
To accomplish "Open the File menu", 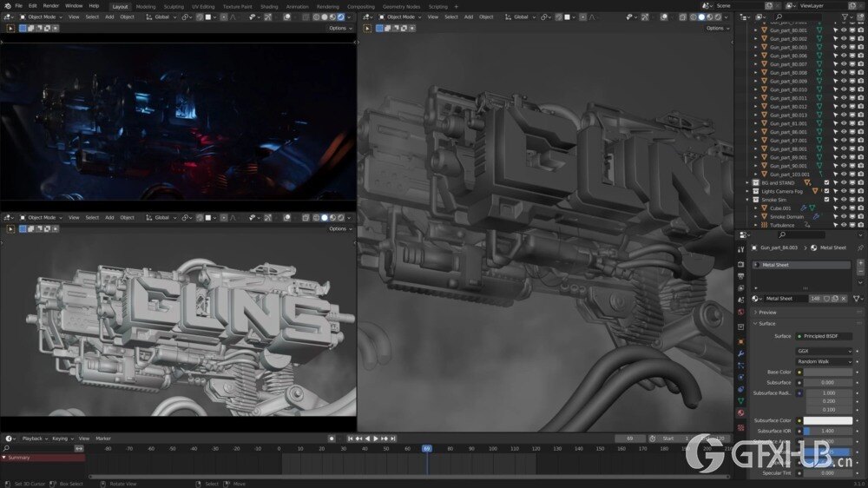I will tap(19, 6).
